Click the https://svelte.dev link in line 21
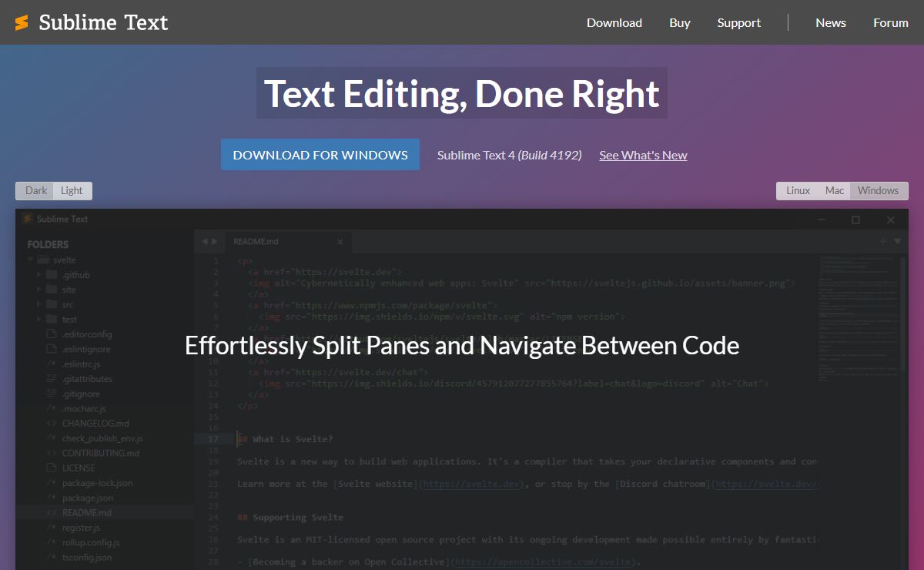Viewport: 924px width, 570px height. [472, 484]
